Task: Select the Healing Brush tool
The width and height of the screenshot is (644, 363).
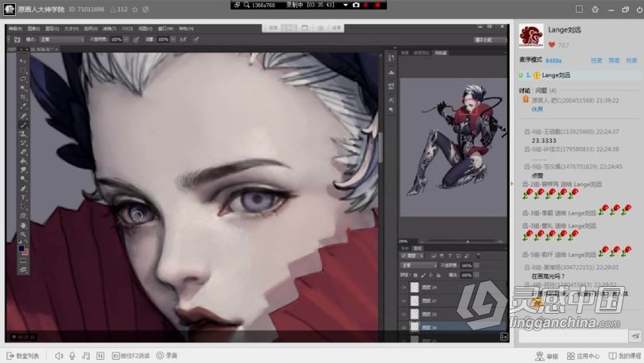Action: tap(23, 116)
